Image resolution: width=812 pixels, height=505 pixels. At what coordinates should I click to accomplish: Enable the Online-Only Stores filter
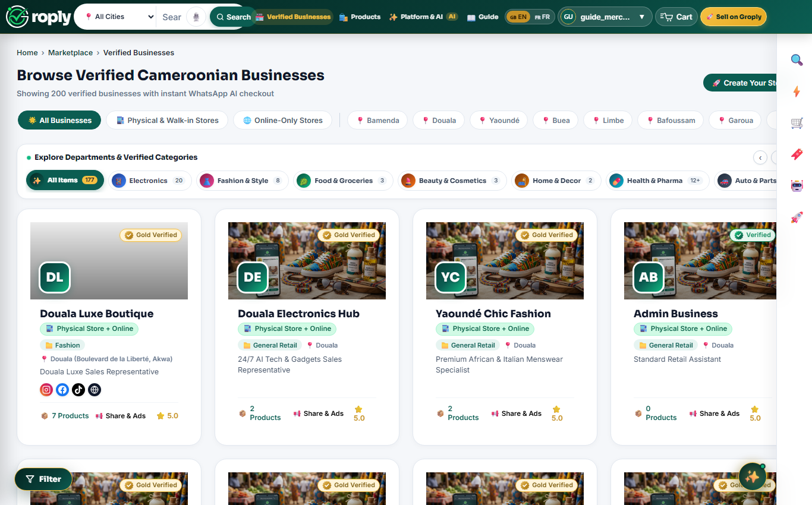282,120
